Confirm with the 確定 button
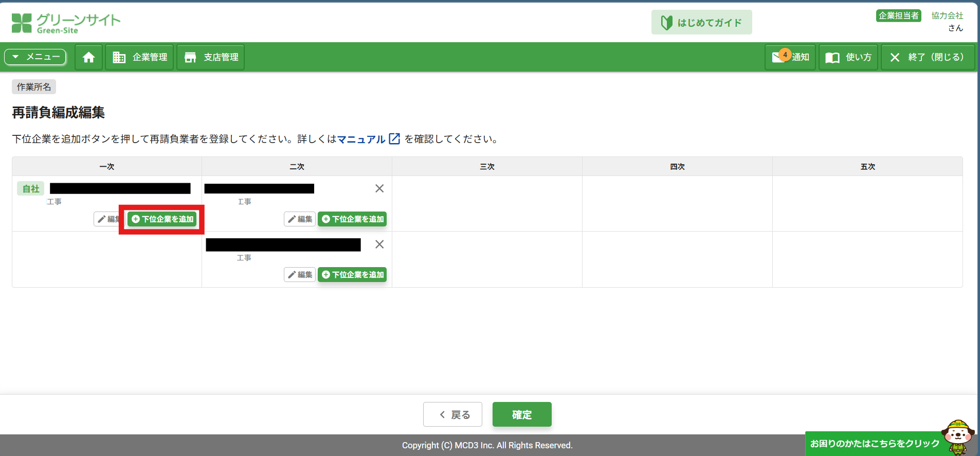 click(522, 414)
